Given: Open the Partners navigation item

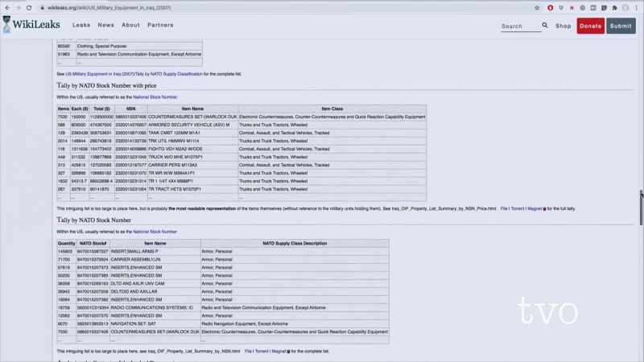Looking at the screenshot, I should pyautogui.click(x=160, y=25).
